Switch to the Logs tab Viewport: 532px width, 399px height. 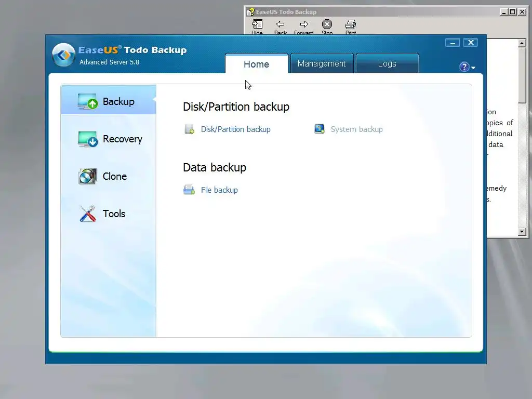point(387,63)
